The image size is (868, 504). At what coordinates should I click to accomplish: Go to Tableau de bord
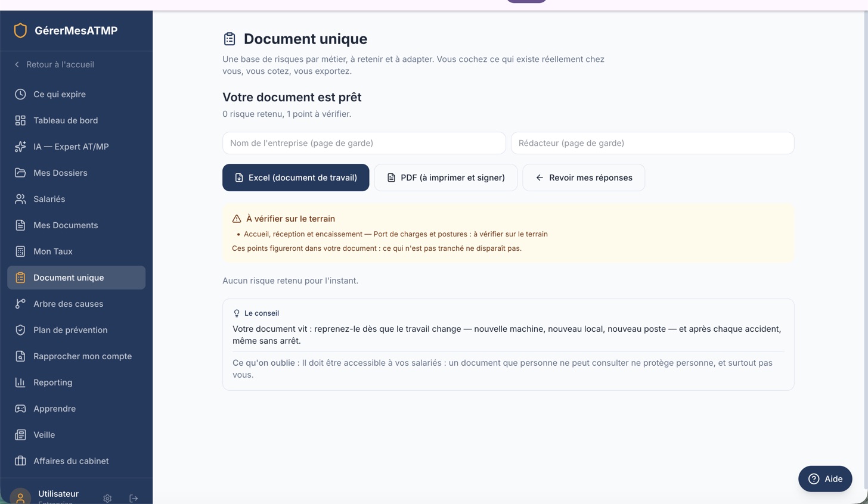coord(76,120)
